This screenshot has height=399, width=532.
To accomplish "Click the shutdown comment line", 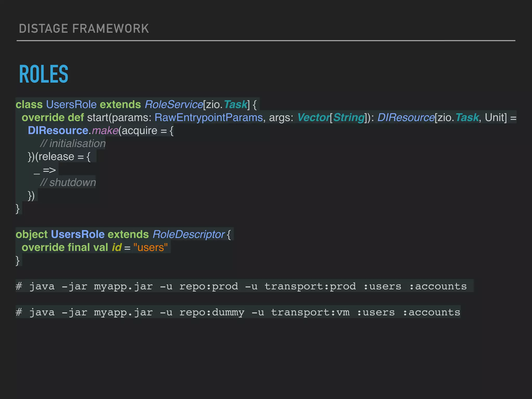I will pos(68,182).
